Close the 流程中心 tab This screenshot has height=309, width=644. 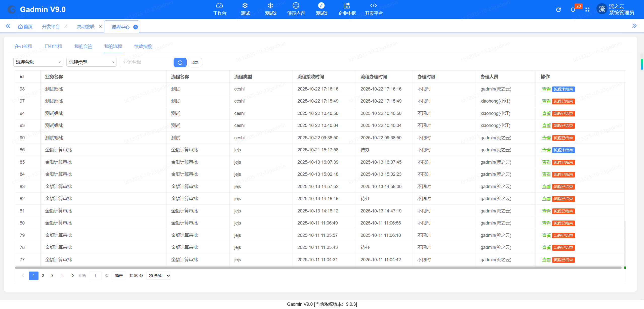pos(136,27)
